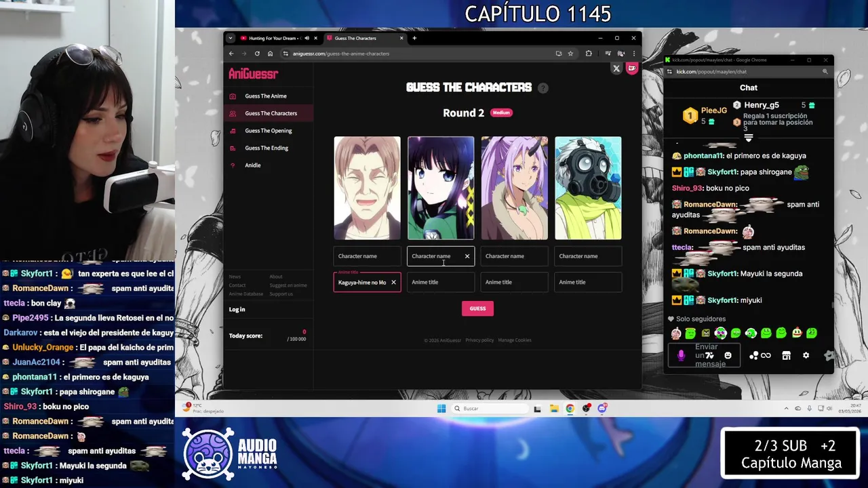Open the media control icon in Chrome toolbar
The width and height of the screenshot is (868, 488).
click(608, 54)
